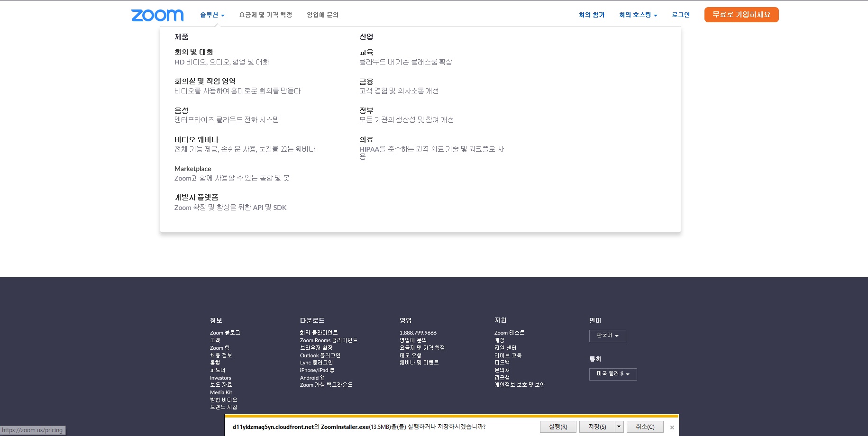
Task: Open 브랜드 지침 footer link
Action: pyautogui.click(x=223, y=407)
